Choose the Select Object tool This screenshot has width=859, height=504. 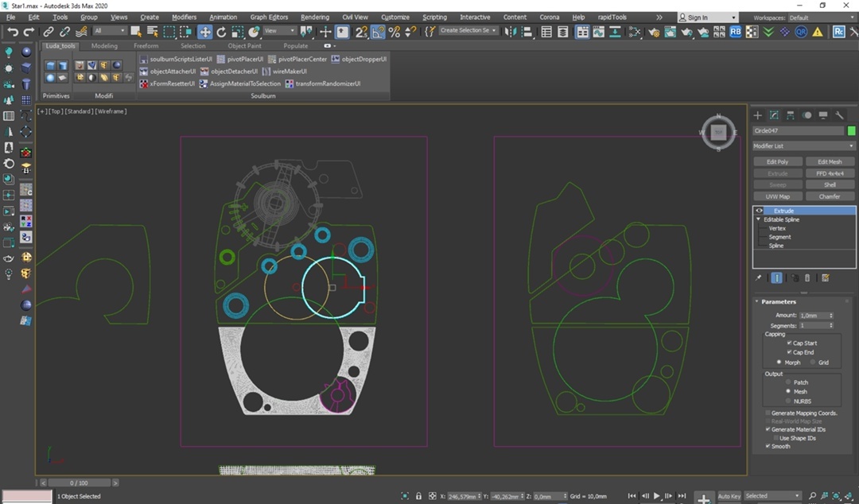(x=136, y=32)
